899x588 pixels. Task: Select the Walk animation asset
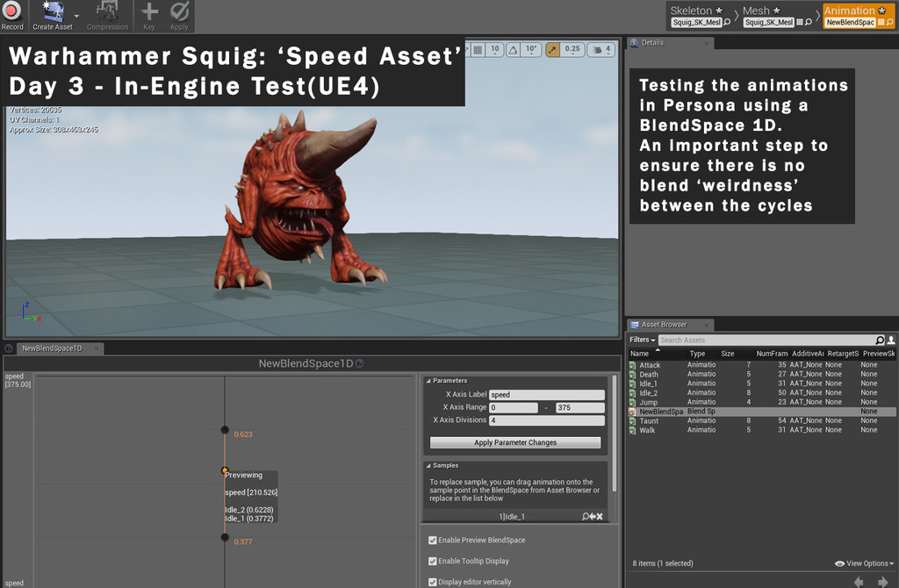click(x=762, y=430)
